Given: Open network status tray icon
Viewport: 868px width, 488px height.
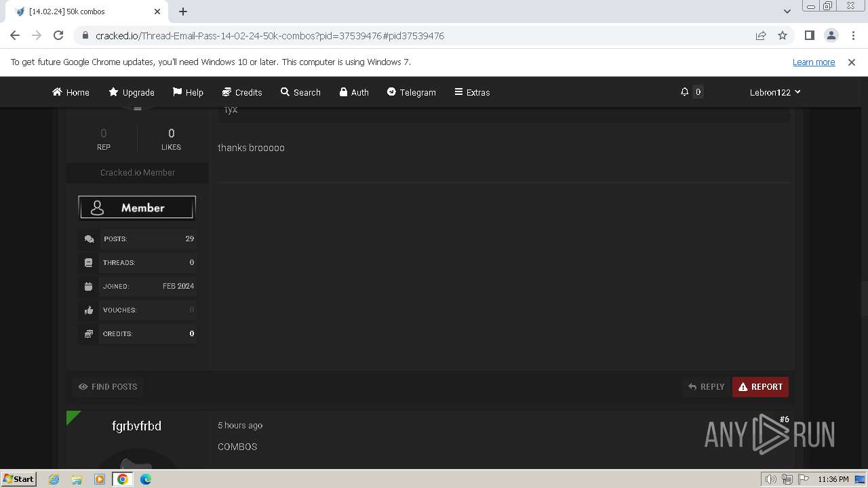Looking at the screenshot, I should pyautogui.click(x=787, y=479).
